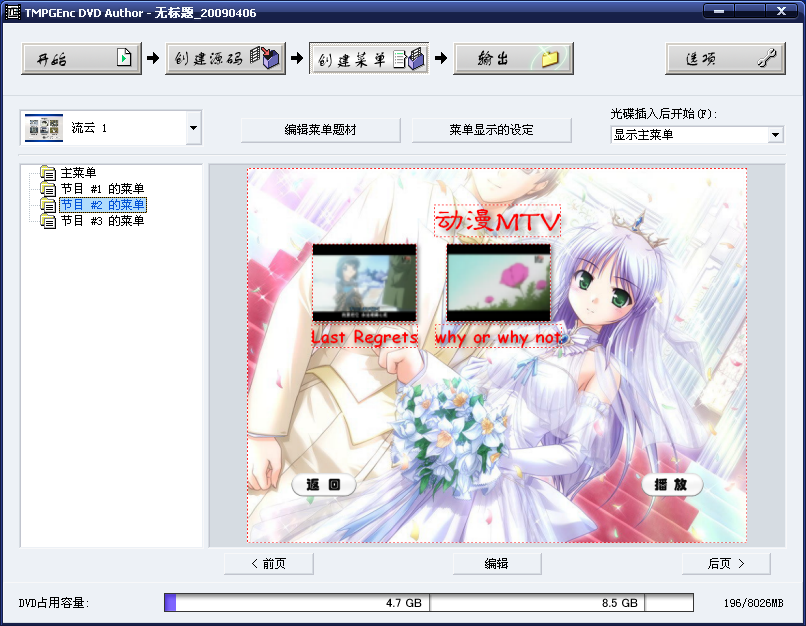
Task: Switch to the 创建菜单 (Create Menu) step
Action: (x=369, y=59)
